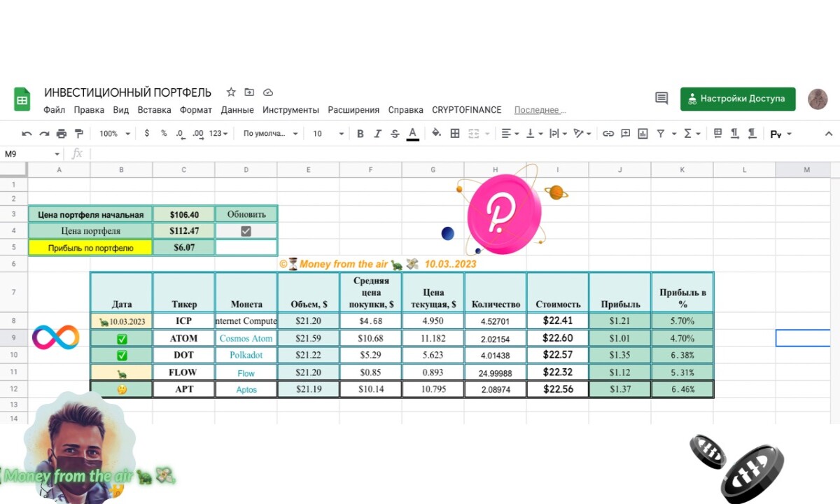The width and height of the screenshot is (840, 504).
Task: Select row header 9
Action: pyautogui.click(x=13, y=338)
